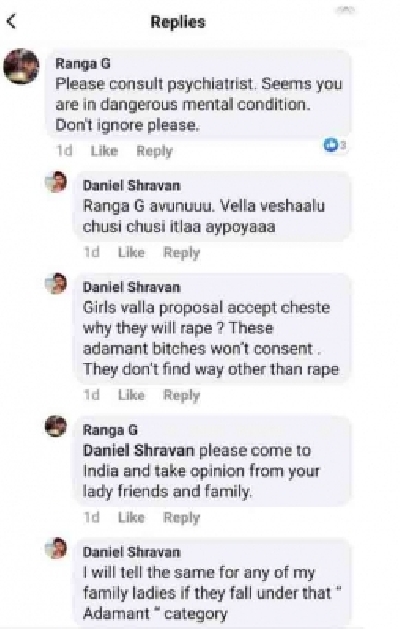Screen dimensions: 400x629
Task: Open Ranga G's avatar on 'come to India' reply
Action: point(55,426)
